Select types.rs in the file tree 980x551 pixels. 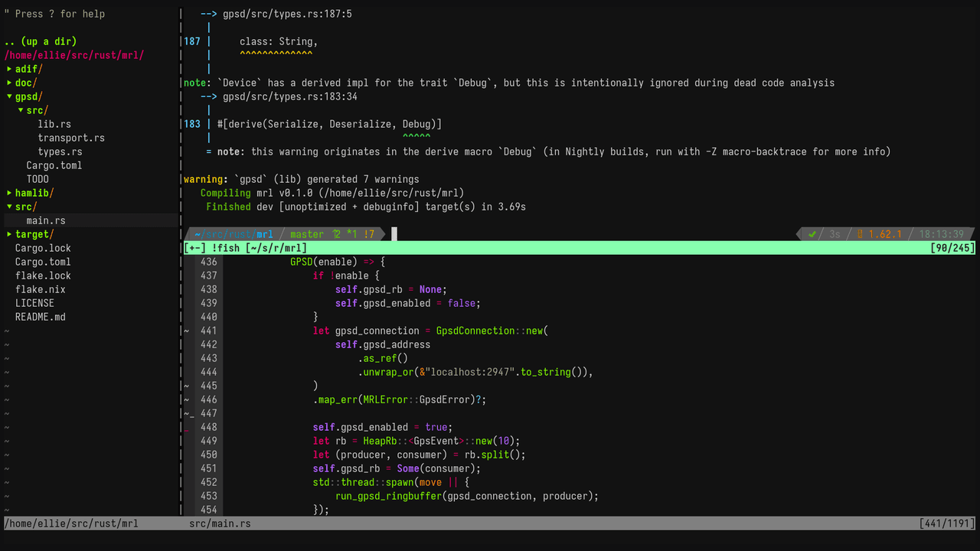(x=60, y=152)
